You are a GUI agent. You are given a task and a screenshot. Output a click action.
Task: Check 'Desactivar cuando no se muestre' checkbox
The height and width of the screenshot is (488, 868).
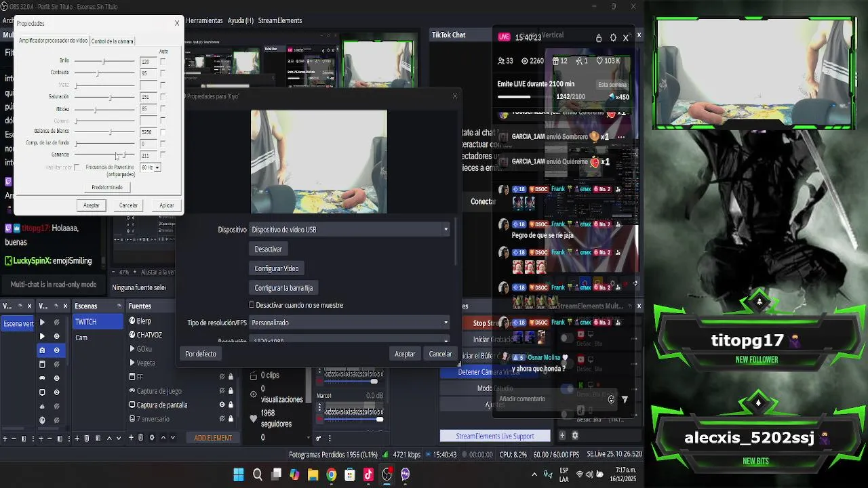pyautogui.click(x=252, y=305)
